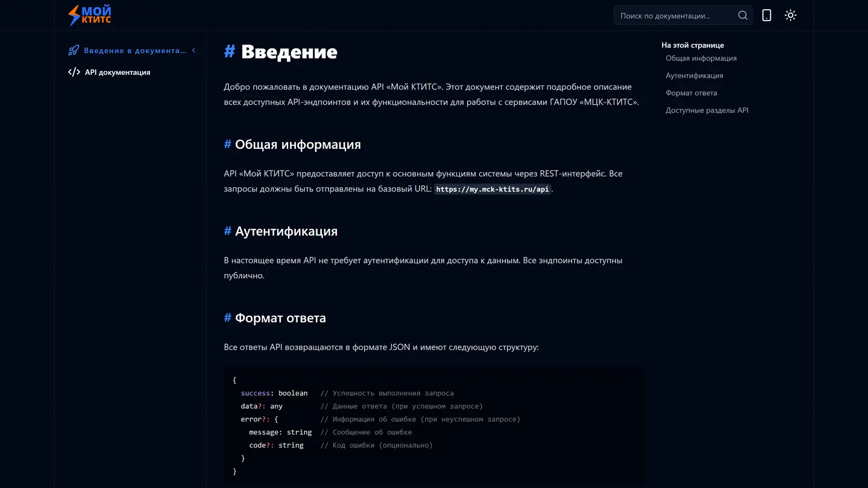Click the https://my.mck-ktits.ru/api inline code

point(492,189)
